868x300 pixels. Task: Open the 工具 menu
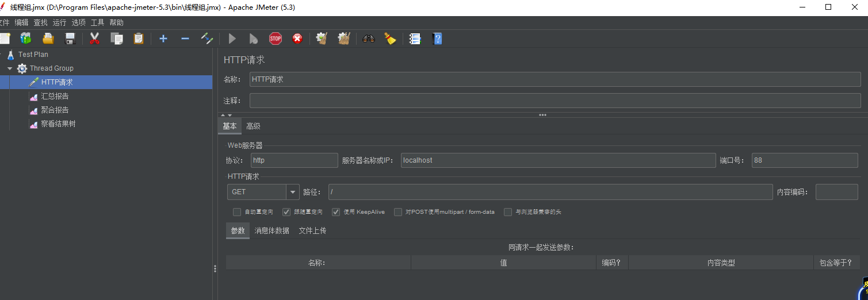(x=97, y=22)
